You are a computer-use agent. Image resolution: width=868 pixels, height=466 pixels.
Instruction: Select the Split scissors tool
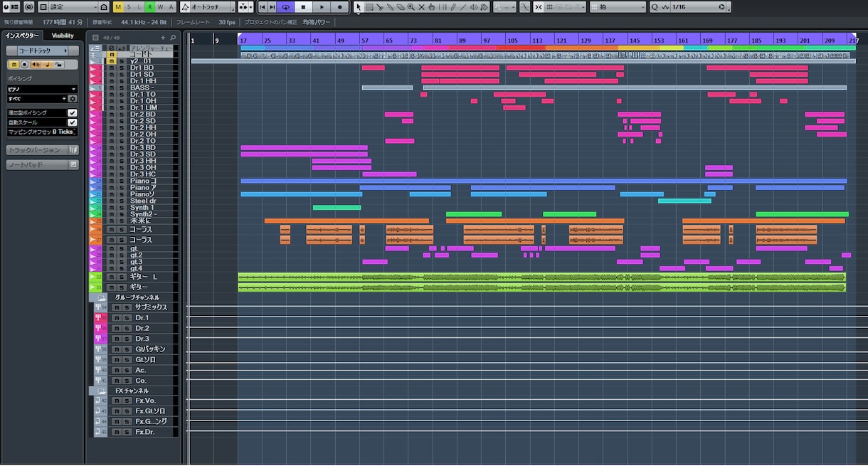point(380,6)
